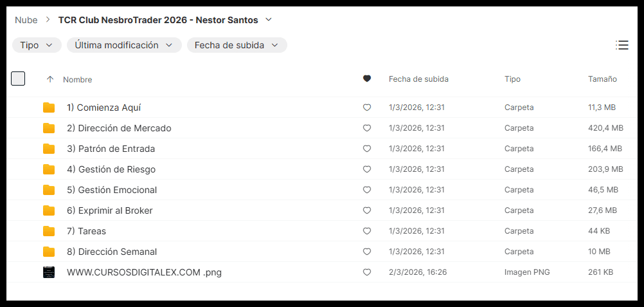Open the 3) Patrón de Entrada folder

111,149
